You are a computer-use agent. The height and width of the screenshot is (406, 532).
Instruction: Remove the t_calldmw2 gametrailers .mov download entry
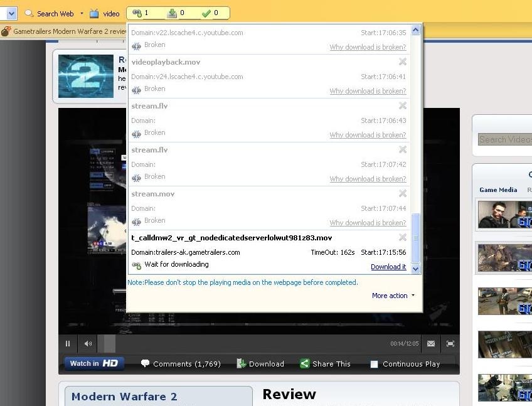pyautogui.click(x=402, y=237)
